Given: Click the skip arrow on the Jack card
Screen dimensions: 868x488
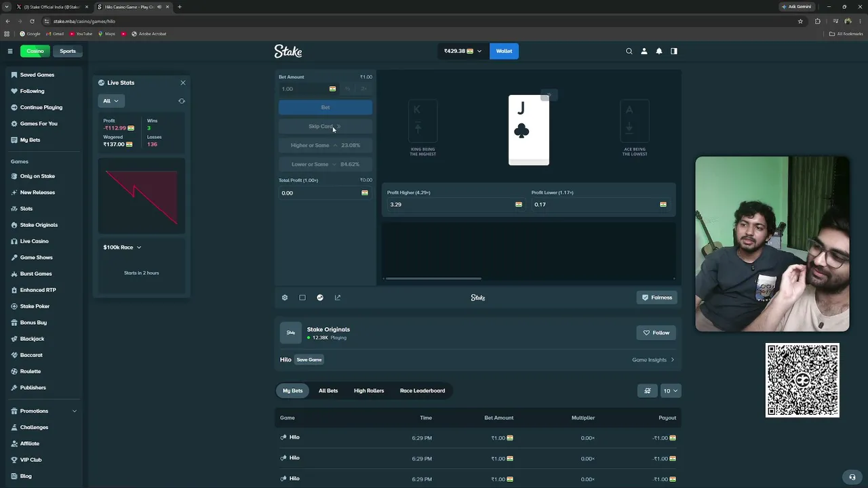Looking at the screenshot, I should click(x=549, y=95).
